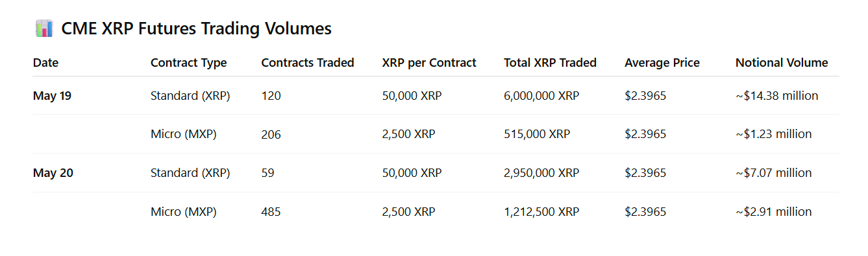
Task: Click the Average Price column header
Action: pos(662,63)
